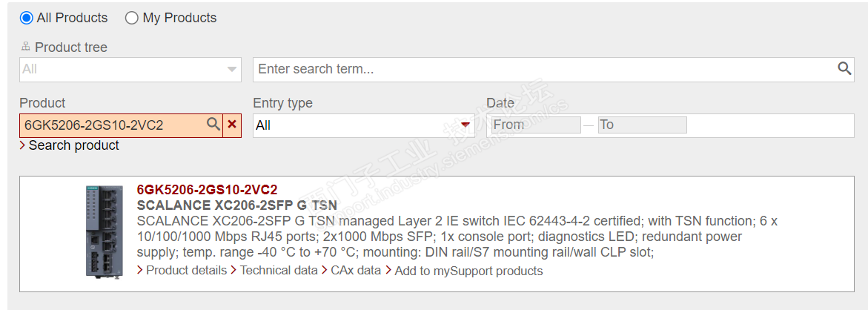Click the SCALANCE XC206-2SFP G TSN heading
The width and height of the screenshot is (868, 310).
pyautogui.click(x=237, y=205)
